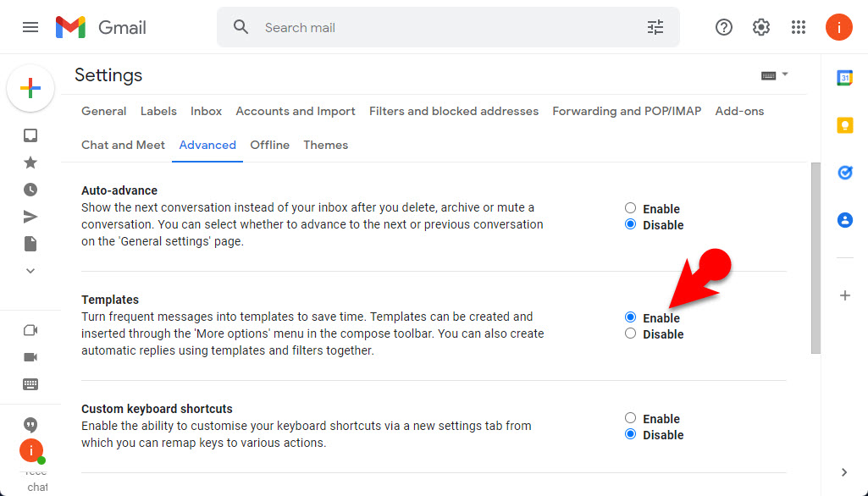This screenshot has width=868, height=496.
Task: Select Disable for Custom keyboard shortcuts
Action: coord(631,434)
